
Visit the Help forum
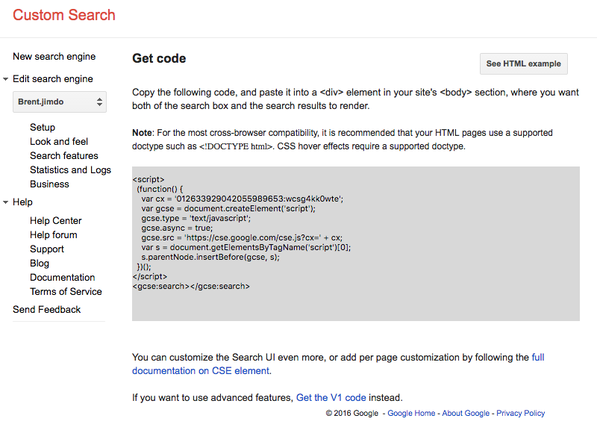point(53,235)
